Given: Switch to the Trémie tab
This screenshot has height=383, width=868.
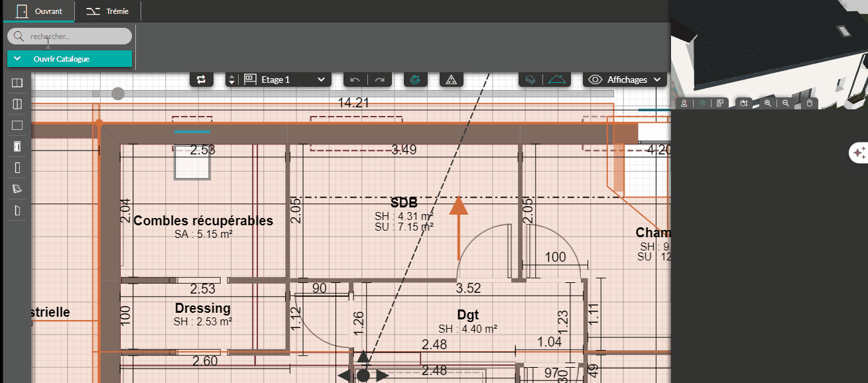Looking at the screenshot, I should click(108, 11).
